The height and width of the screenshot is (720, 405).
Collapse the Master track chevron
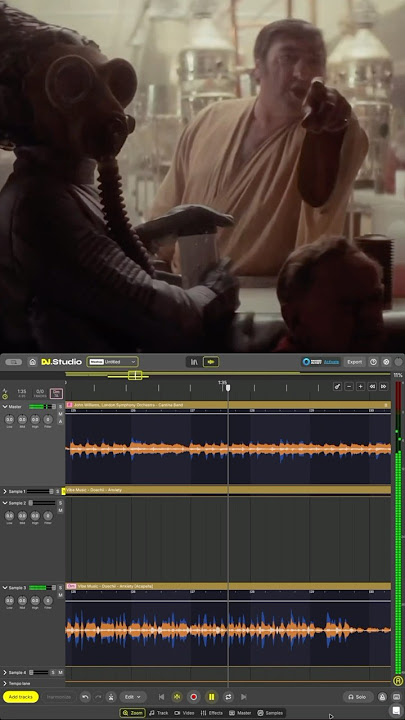[5, 407]
